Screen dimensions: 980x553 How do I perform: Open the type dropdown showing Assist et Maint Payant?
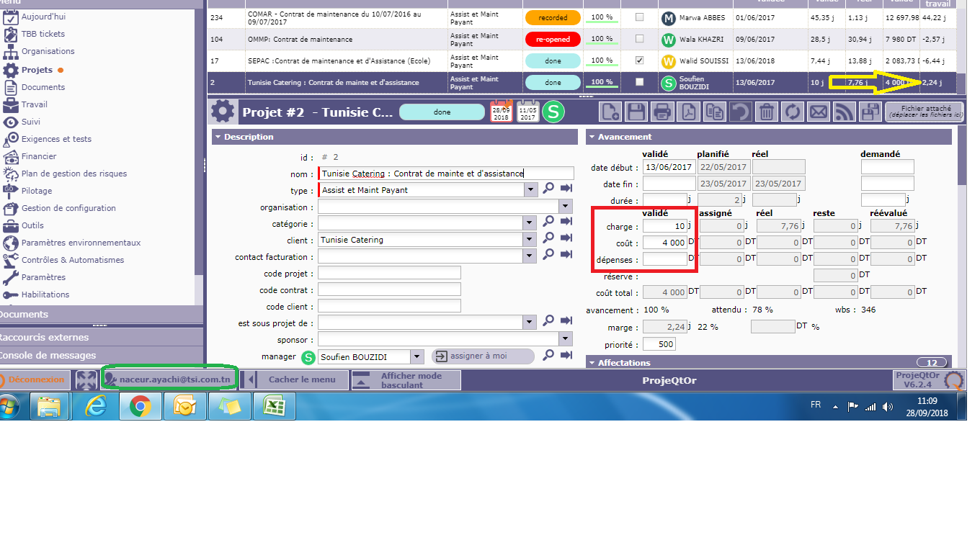tap(531, 190)
